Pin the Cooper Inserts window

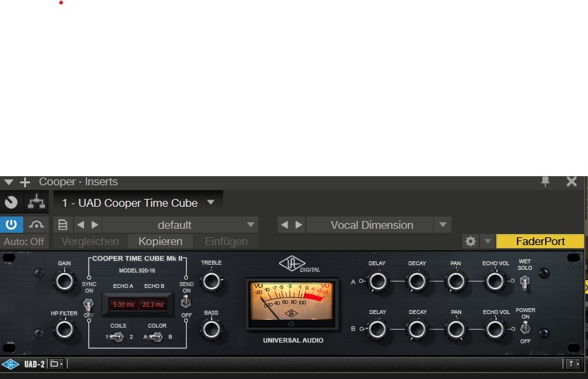coord(545,182)
